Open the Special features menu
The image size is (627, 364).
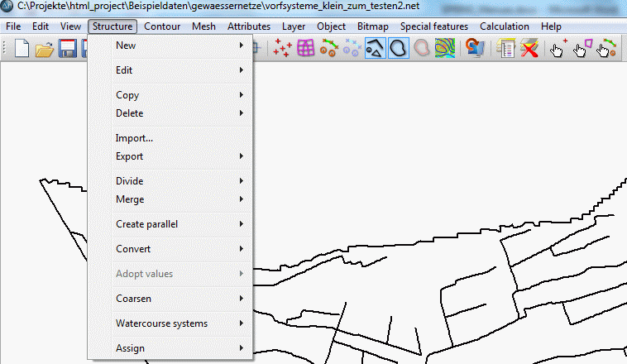pyautogui.click(x=434, y=26)
